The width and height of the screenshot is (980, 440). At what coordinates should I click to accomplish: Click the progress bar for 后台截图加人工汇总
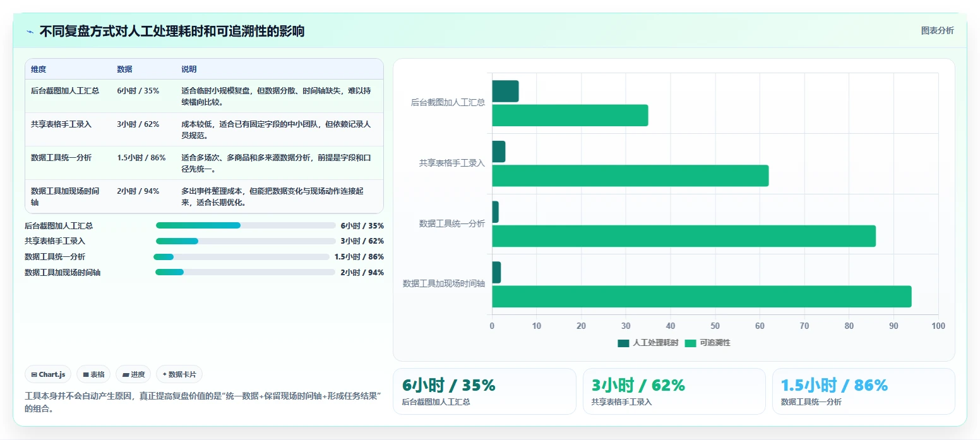[246, 225]
